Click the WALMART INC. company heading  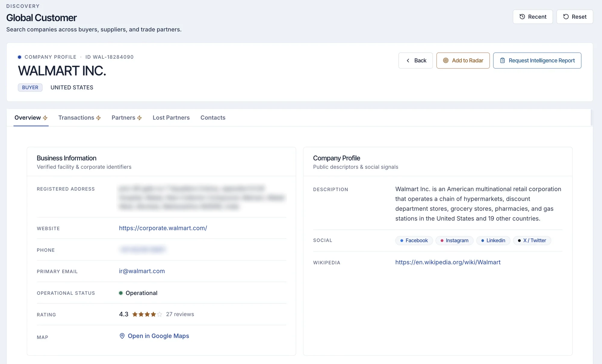tap(62, 71)
